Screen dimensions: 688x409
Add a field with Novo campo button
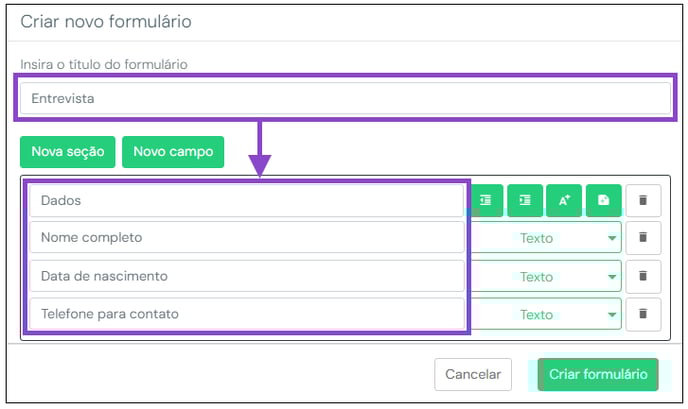[x=173, y=152]
